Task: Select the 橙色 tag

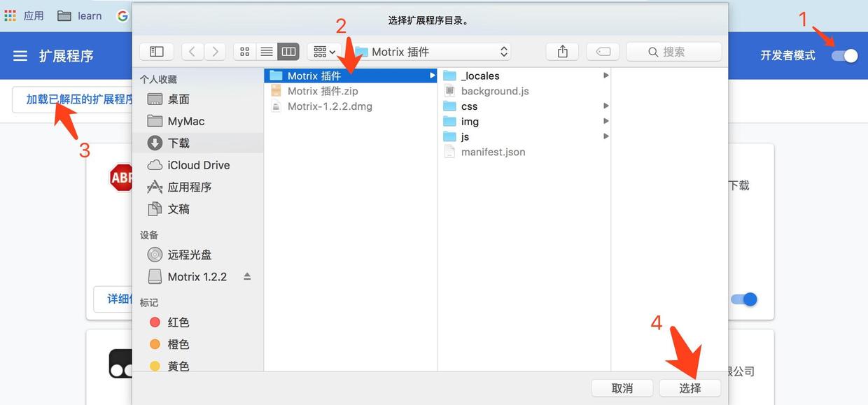Action: pos(198,344)
